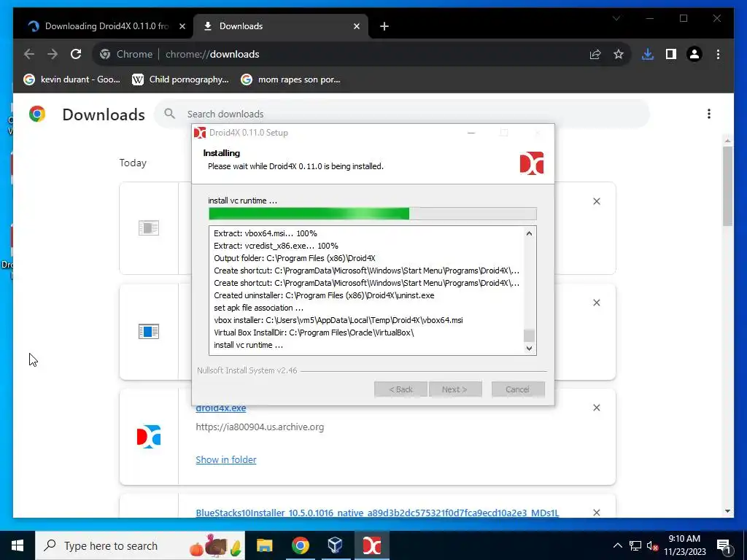Image resolution: width=747 pixels, height=560 pixels.
Task: Select log line Extract: vcredist_x86.exe... 100%
Action: tap(276, 246)
